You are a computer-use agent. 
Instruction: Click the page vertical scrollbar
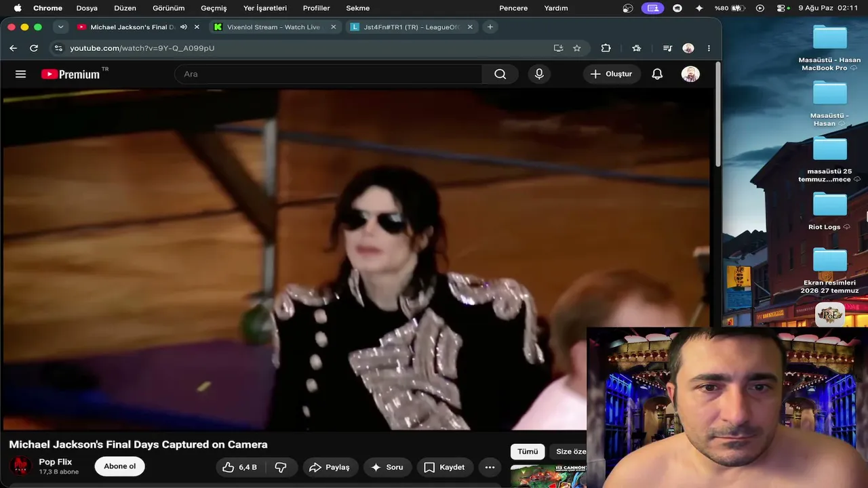[718, 115]
